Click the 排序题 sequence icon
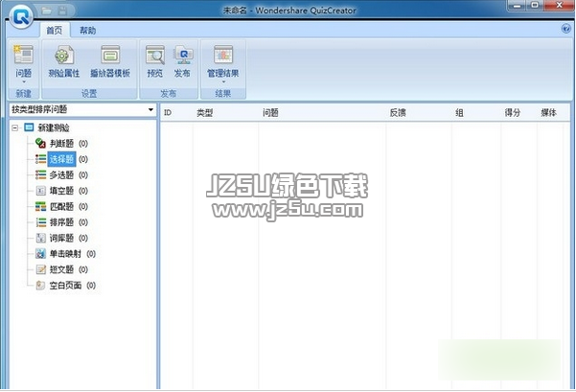The image size is (576, 392). 40,222
